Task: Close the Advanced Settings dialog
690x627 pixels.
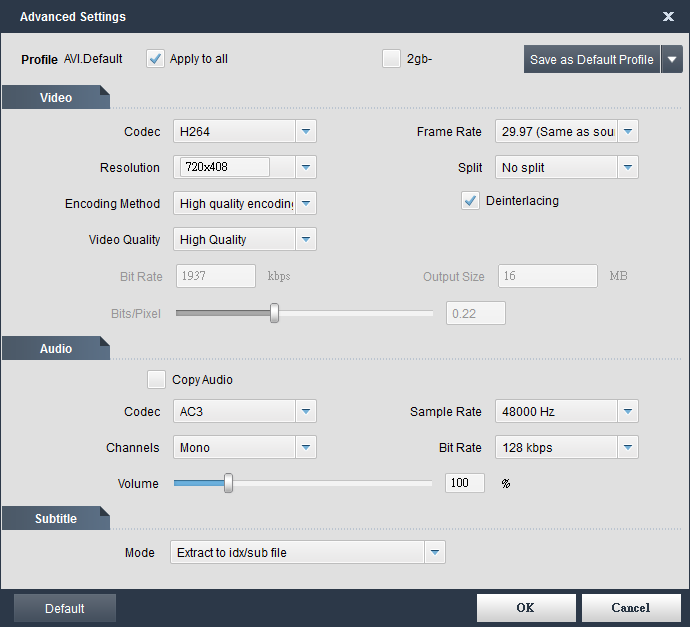Action: coord(668,17)
